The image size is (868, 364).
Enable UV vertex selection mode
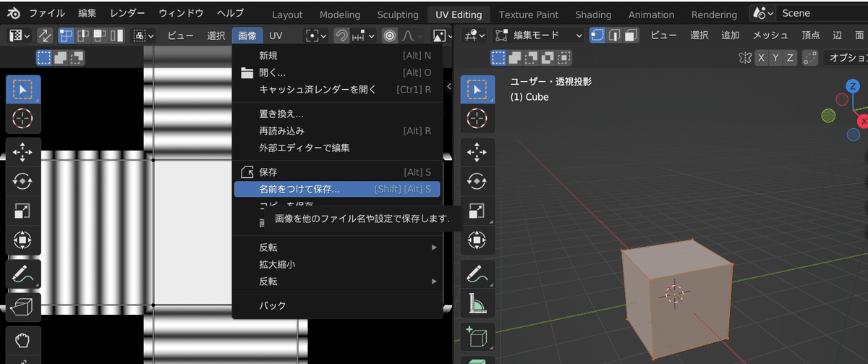66,35
